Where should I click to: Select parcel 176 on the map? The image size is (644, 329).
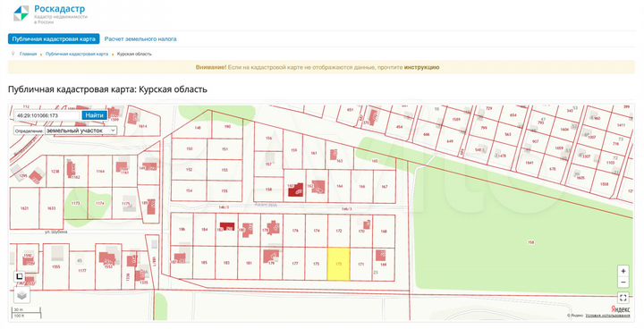(x=295, y=231)
